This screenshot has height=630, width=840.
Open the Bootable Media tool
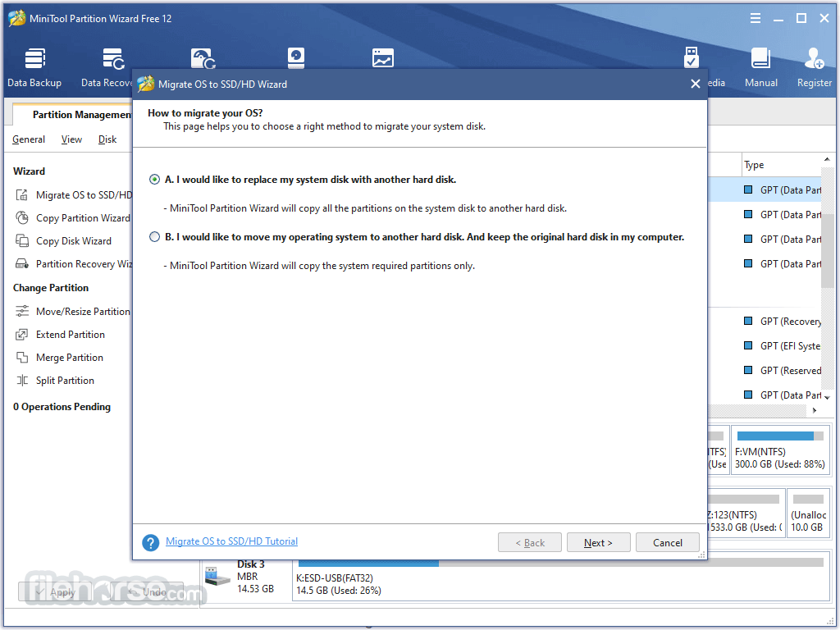click(x=691, y=57)
